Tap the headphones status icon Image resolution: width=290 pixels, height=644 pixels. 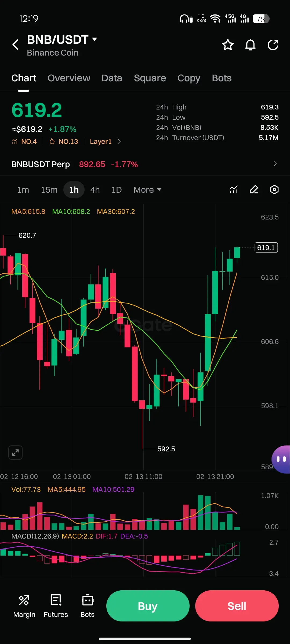[186, 19]
